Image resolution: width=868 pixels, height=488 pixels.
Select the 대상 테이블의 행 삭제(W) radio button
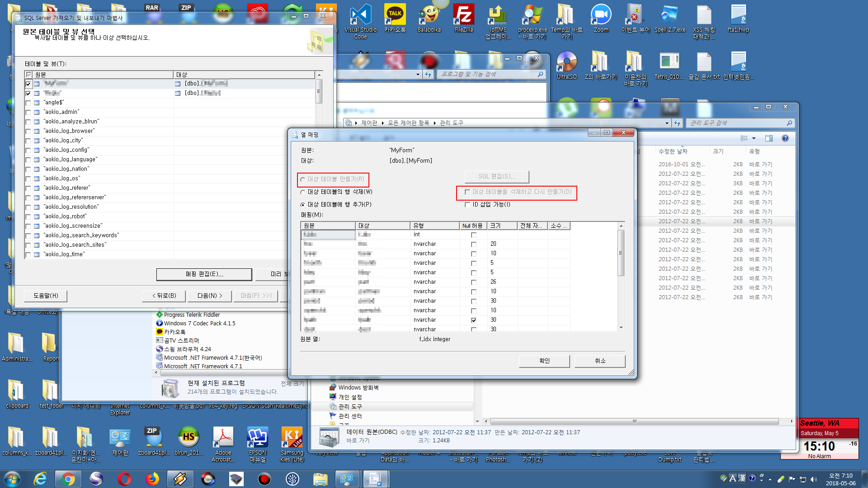click(303, 192)
